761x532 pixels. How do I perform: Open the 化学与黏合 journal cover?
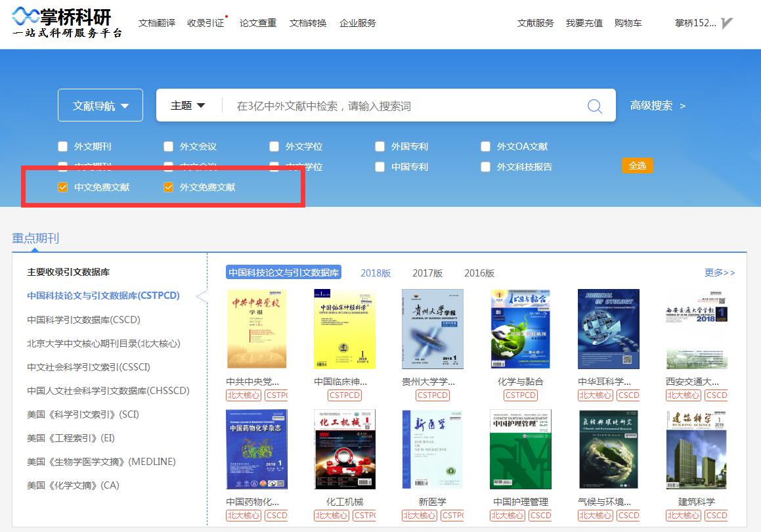[520, 328]
